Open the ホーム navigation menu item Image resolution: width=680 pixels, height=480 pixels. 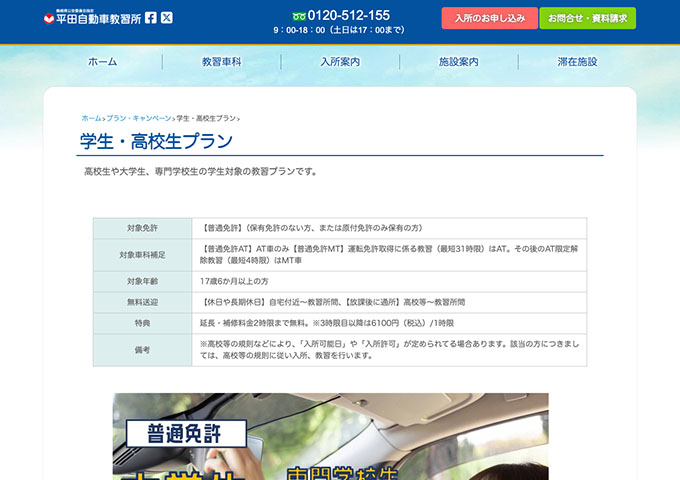103,62
